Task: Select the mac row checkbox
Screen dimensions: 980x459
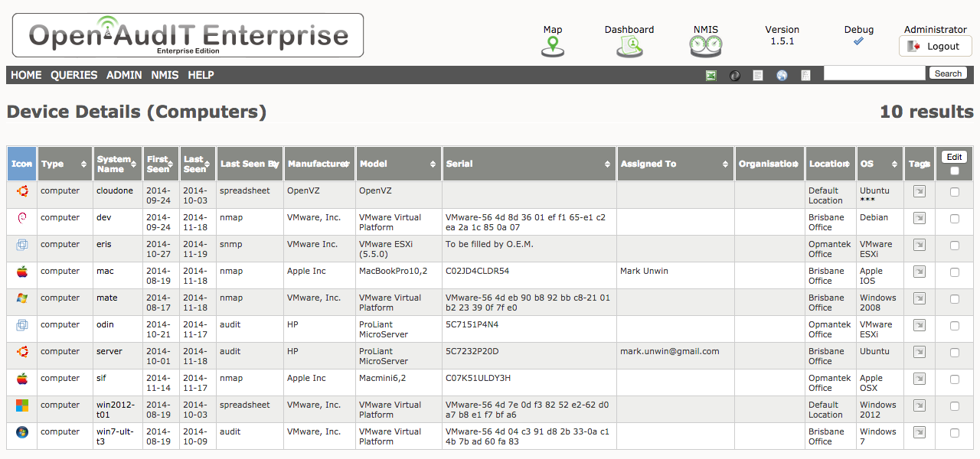Action: pyautogui.click(x=954, y=272)
